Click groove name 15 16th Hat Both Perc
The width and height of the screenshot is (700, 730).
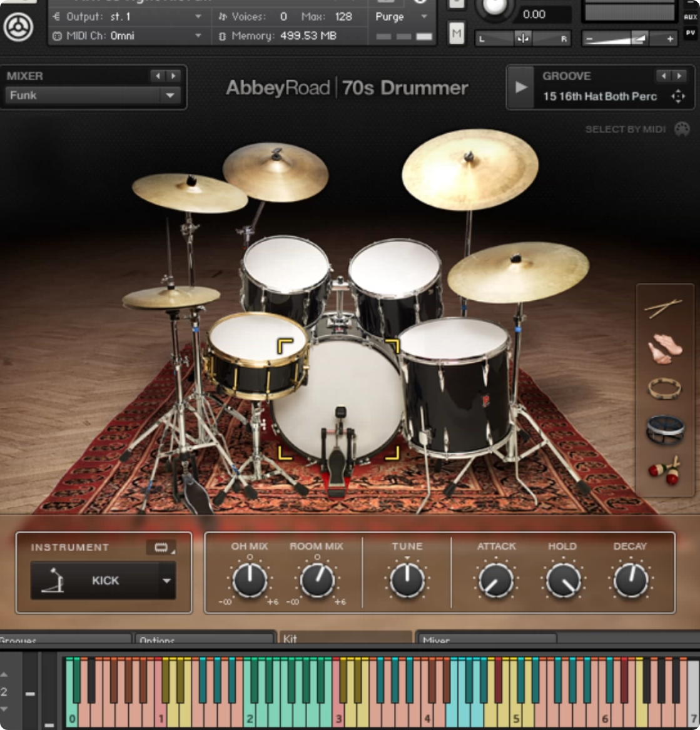coord(599,96)
